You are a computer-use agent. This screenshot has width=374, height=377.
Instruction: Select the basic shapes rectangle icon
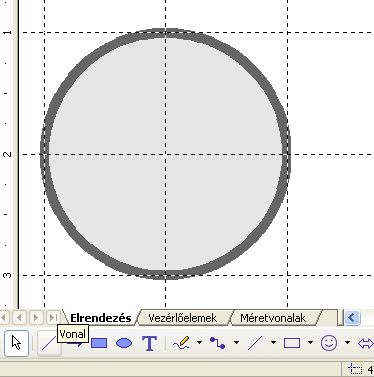[292, 343]
